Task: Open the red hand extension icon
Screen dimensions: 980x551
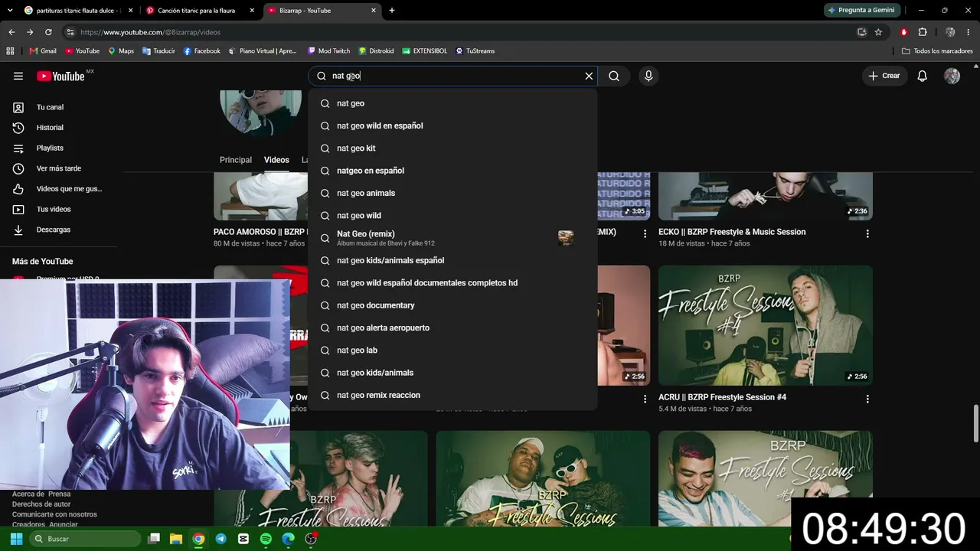Action: [904, 32]
